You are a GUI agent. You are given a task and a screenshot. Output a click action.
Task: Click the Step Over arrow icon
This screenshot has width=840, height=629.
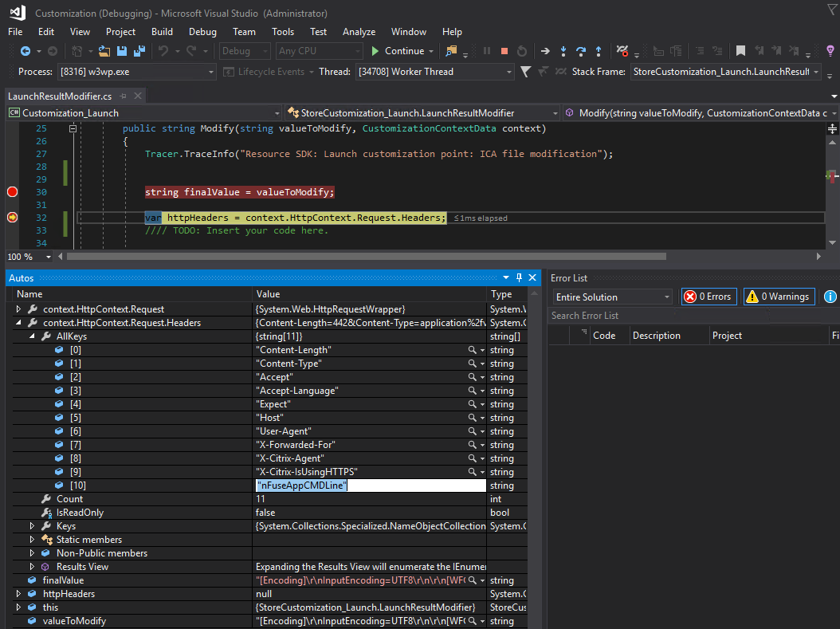581,51
